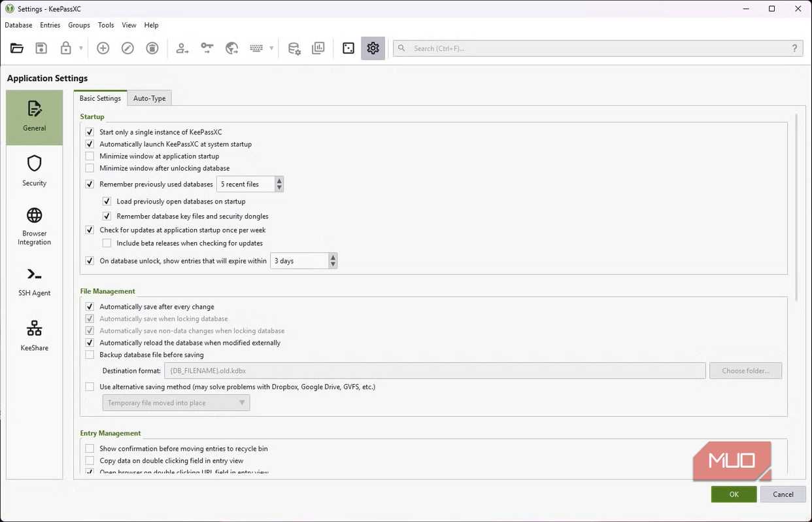Enable confirmation before moving to recycle bin

[x=90, y=449]
